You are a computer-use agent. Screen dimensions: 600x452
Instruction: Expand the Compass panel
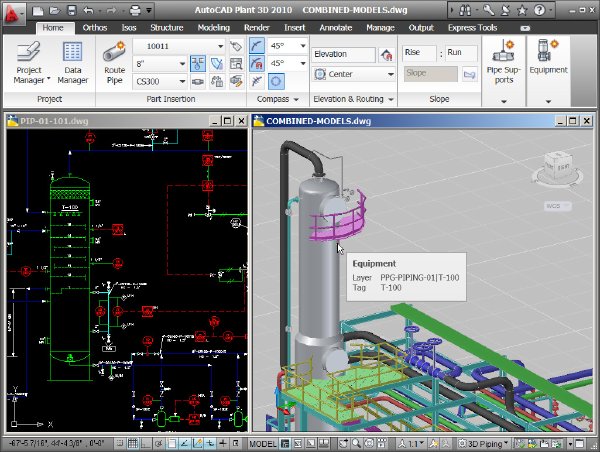coord(296,100)
